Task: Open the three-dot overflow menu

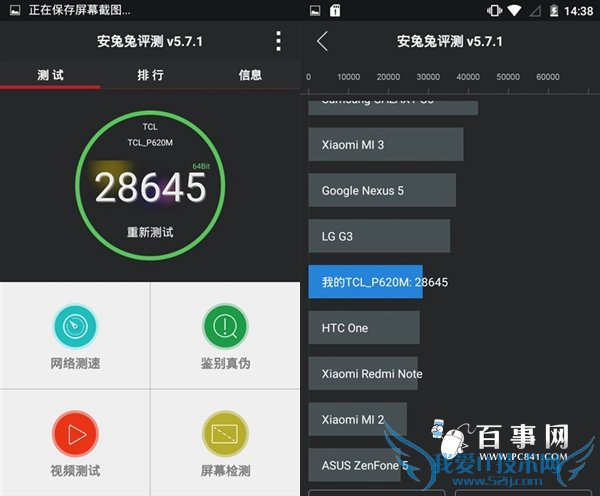Action: point(279,41)
